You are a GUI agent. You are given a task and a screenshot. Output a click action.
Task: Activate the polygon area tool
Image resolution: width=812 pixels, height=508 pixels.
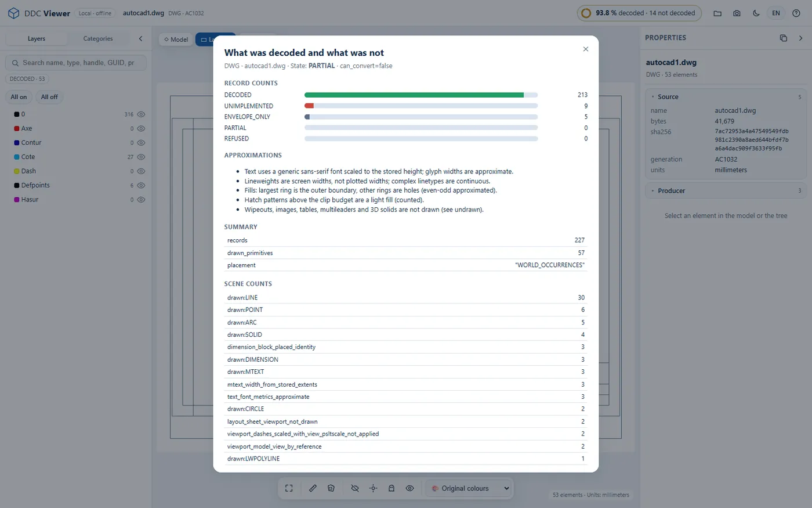[x=331, y=488]
